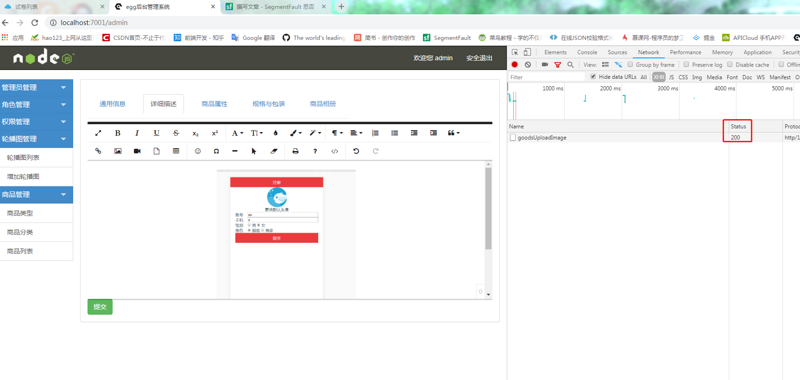Open the text color droplet tool
The width and height of the screenshot is (800, 380).
pyautogui.click(x=276, y=133)
